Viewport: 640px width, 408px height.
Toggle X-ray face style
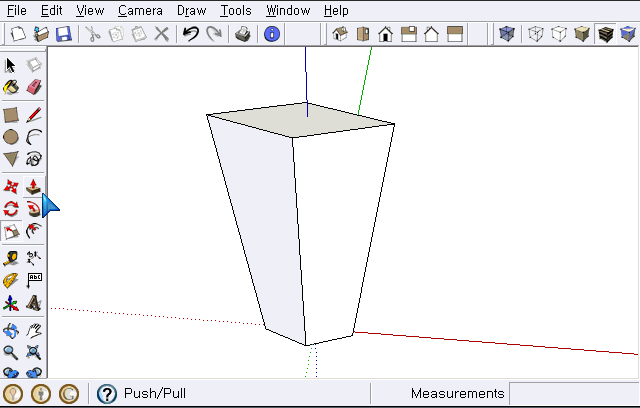click(x=507, y=34)
